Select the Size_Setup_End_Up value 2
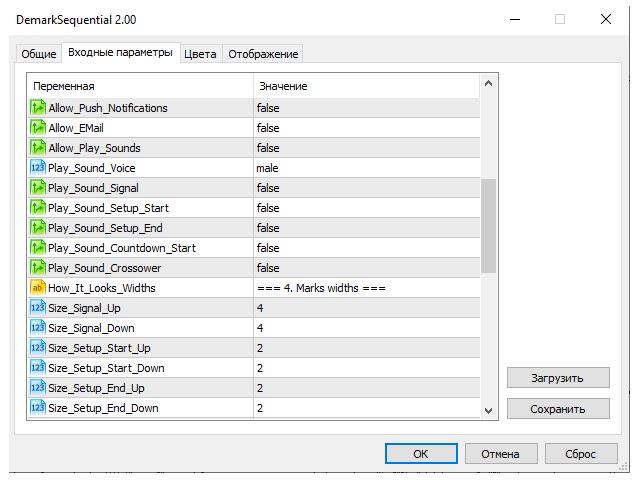Image resolution: width=640 pixels, height=480 pixels. [x=260, y=388]
